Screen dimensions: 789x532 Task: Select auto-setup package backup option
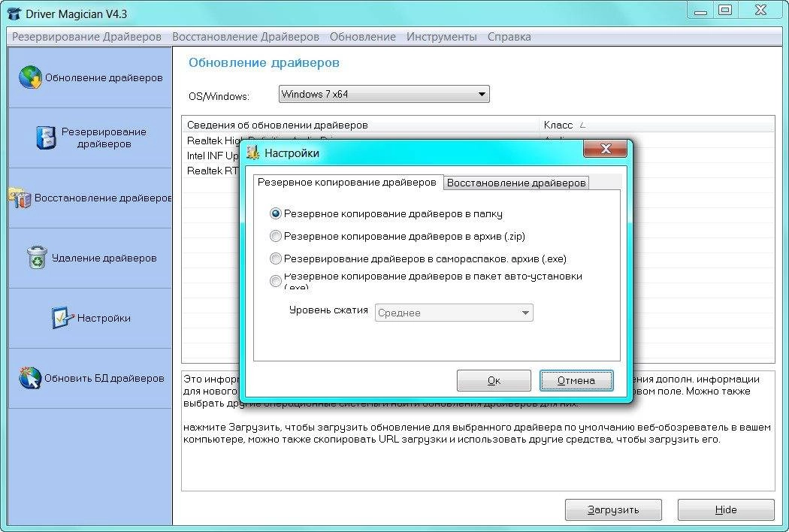[275, 281]
